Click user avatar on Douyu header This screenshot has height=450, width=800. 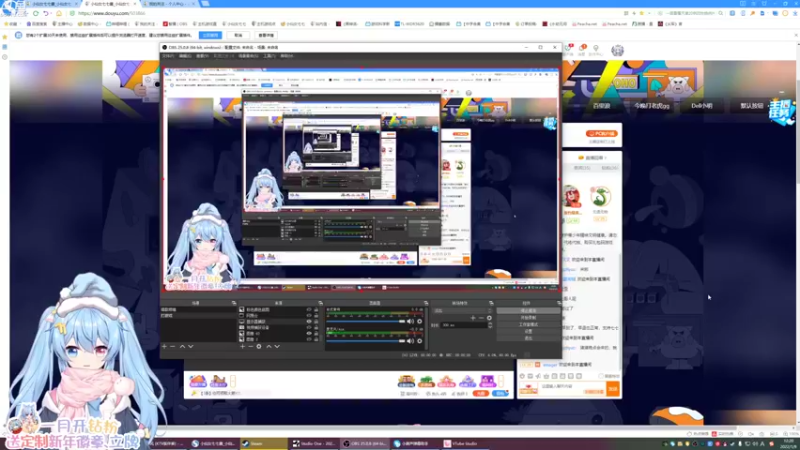pyautogui.click(x=617, y=50)
